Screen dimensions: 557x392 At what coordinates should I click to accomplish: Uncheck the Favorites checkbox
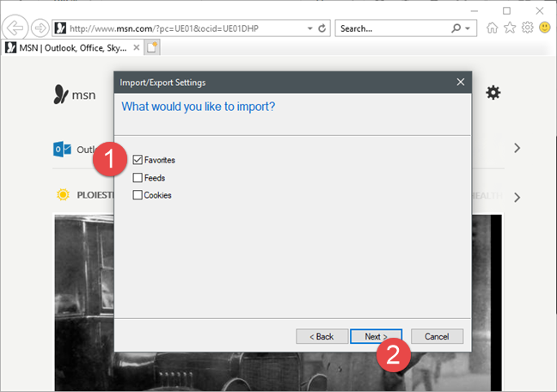tap(138, 160)
